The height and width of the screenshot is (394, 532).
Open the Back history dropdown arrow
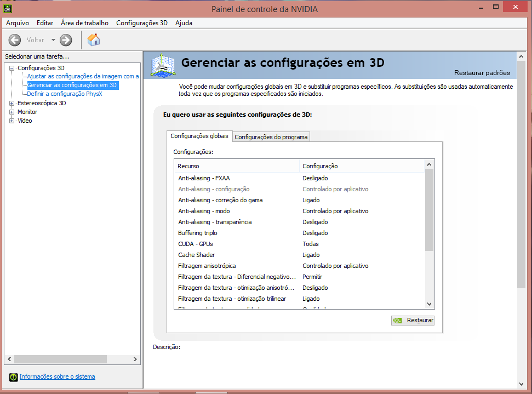[53, 40]
